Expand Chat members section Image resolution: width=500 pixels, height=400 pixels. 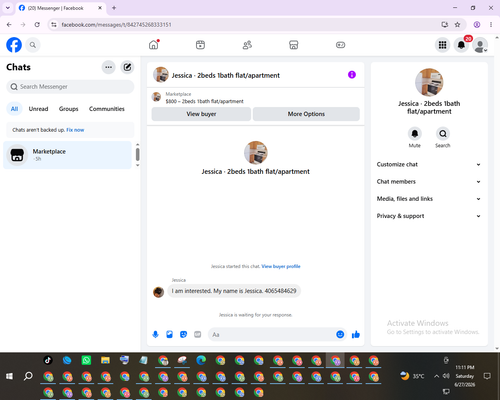[429, 182]
